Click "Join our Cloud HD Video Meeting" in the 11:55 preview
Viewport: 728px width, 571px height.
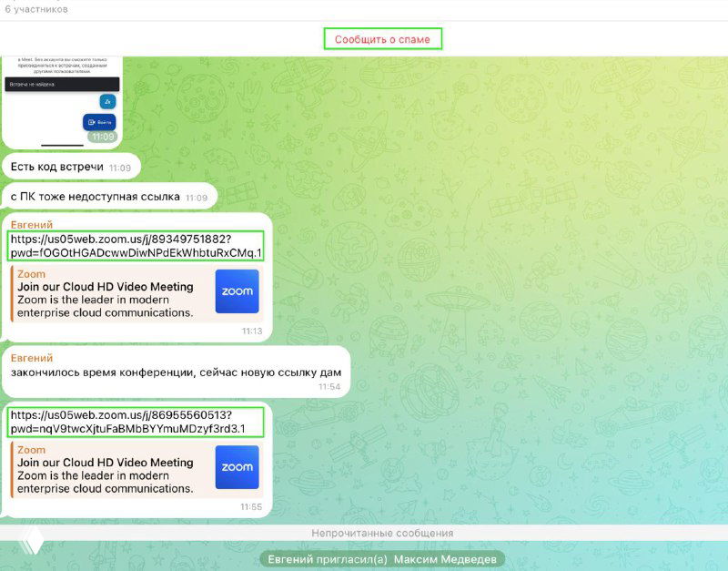pos(106,463)
